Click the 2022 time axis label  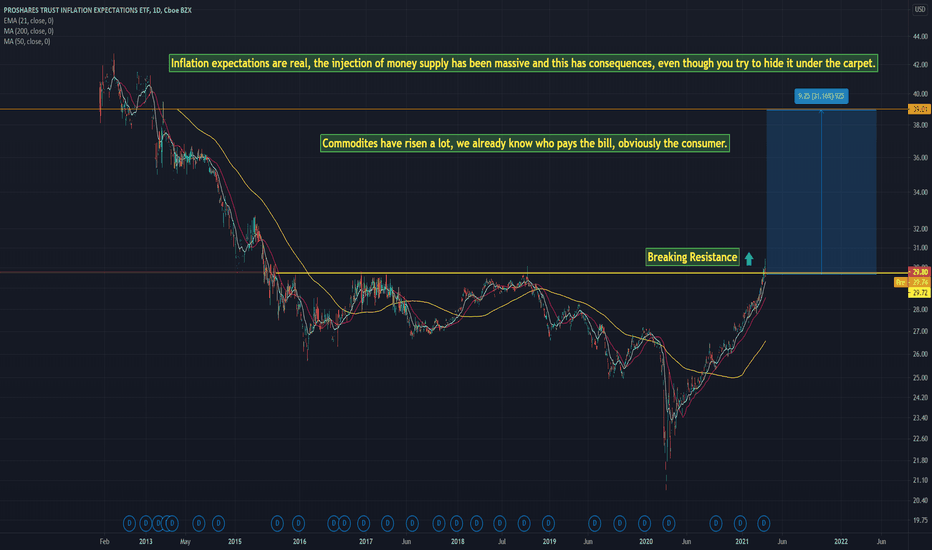coord(841,542)
